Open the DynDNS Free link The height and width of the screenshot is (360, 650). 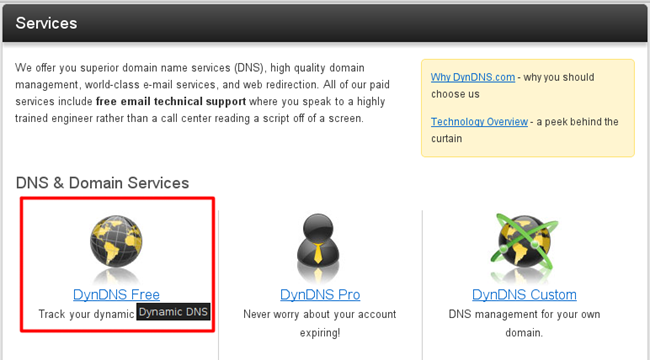pos(116,294)
